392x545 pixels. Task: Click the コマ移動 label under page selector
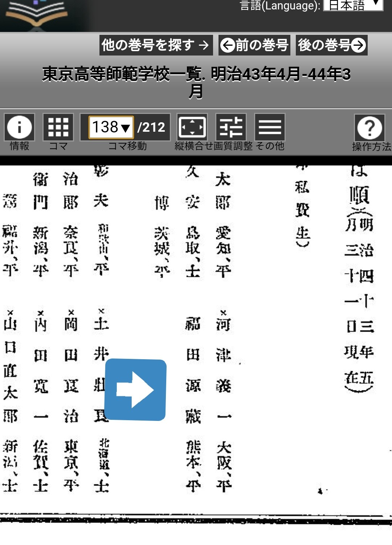coord(127,146)
